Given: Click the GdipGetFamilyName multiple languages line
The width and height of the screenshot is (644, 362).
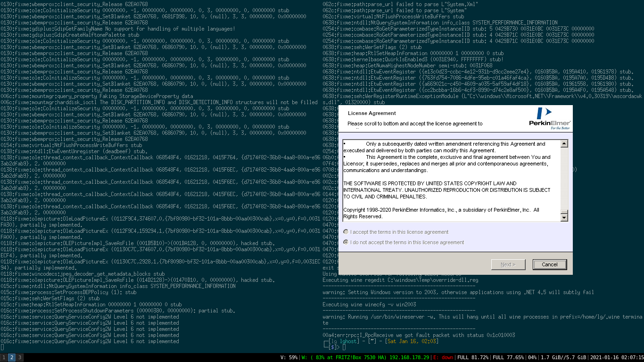Looking at the screenshot, I should (118, 29).
